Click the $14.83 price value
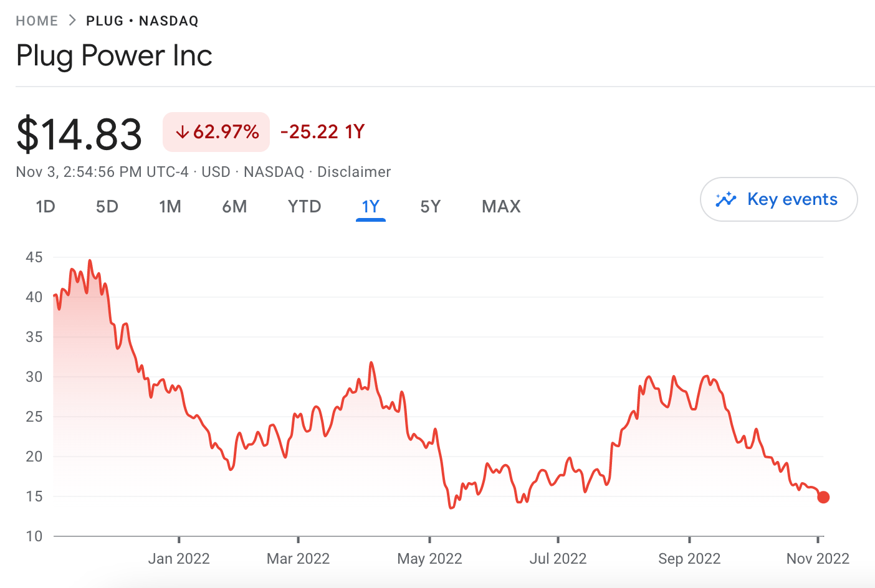Screen dimensions: 875x588 pyautogui.click(x=79, y=134)
